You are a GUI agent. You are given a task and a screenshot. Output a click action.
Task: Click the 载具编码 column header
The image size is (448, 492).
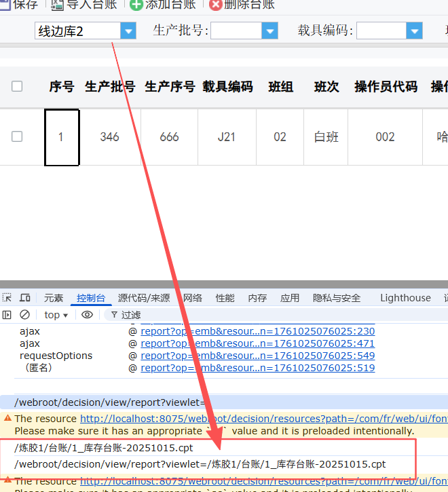point(227,87)
